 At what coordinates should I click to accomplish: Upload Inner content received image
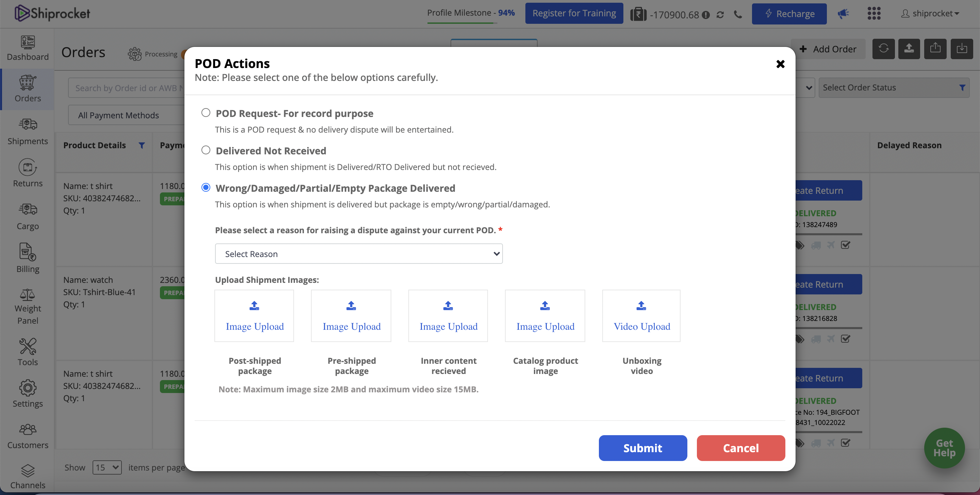448,315
